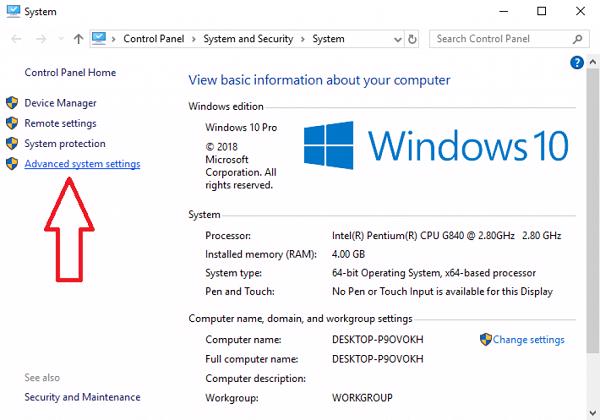Expand chevron after Control Panel in breadcrumb
Viewport: 600px width, 420px height.
point(197,39)
